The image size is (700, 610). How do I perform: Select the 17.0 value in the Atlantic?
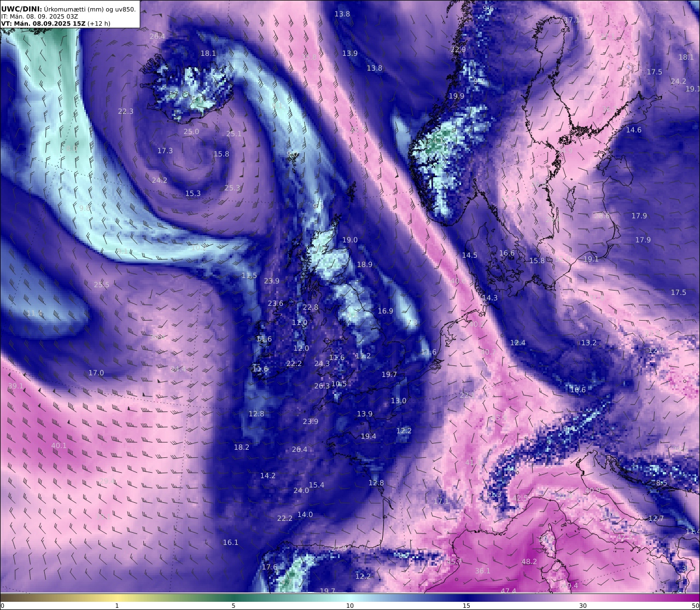click(96, 373)
